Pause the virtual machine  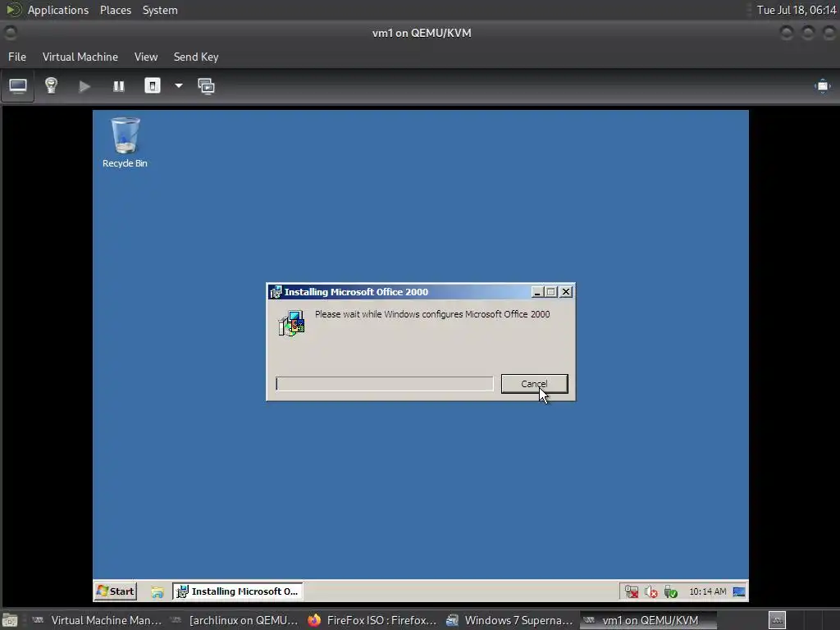pos(118,86)
